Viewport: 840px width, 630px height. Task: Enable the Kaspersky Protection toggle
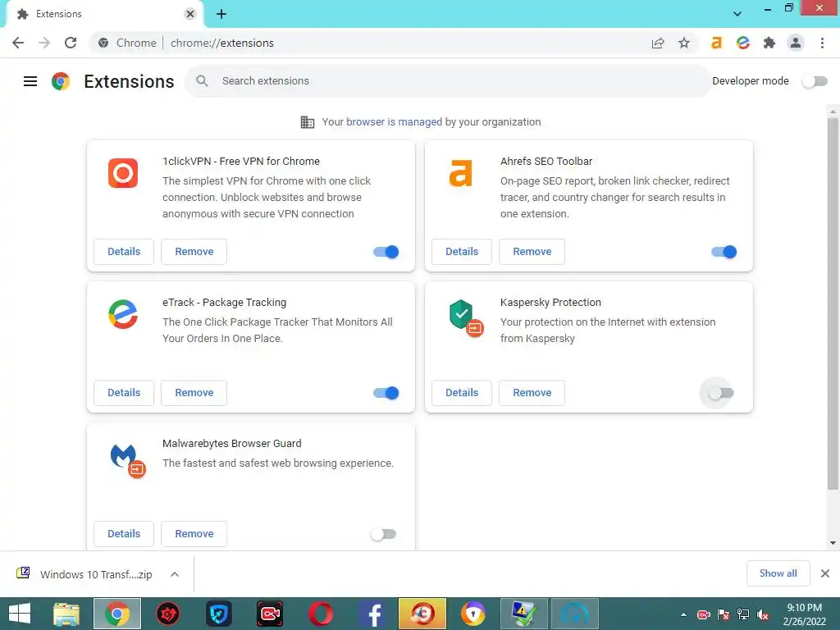(x=720, y=393)
